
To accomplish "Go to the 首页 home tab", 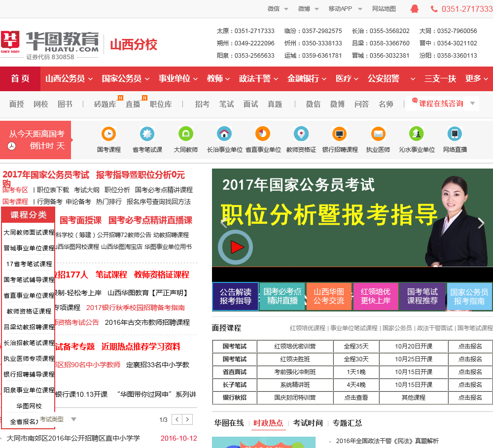I will (20, 78).
